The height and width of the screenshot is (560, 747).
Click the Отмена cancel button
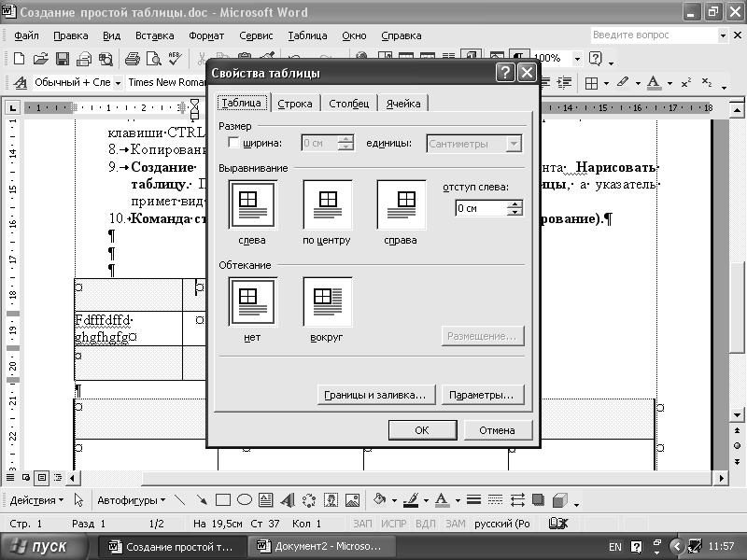click(498, 430)
